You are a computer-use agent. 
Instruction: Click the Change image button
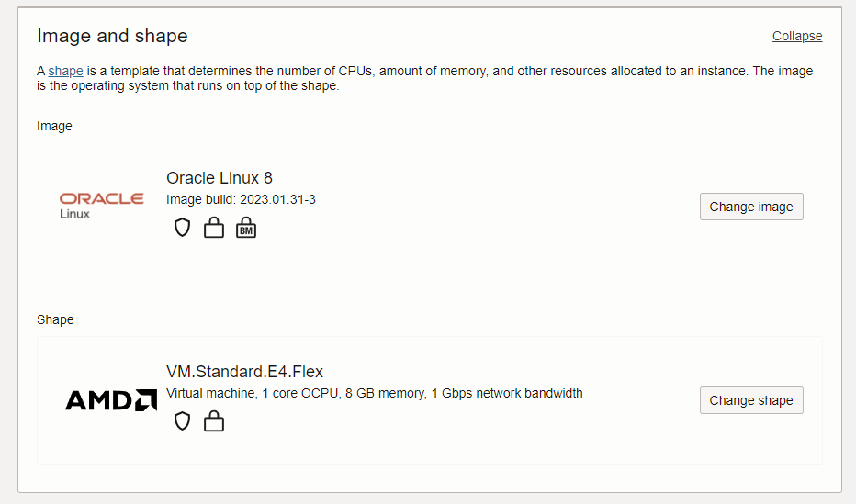click(x=751, y=207)
